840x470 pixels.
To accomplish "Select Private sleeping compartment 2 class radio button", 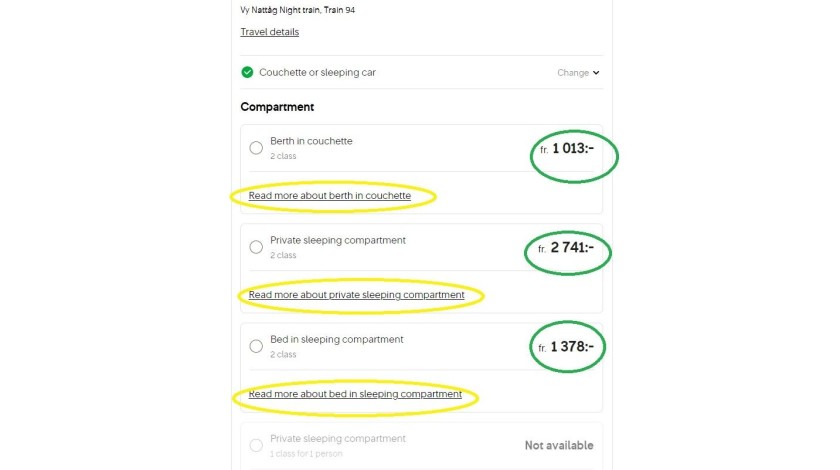I will pos(256,247).
